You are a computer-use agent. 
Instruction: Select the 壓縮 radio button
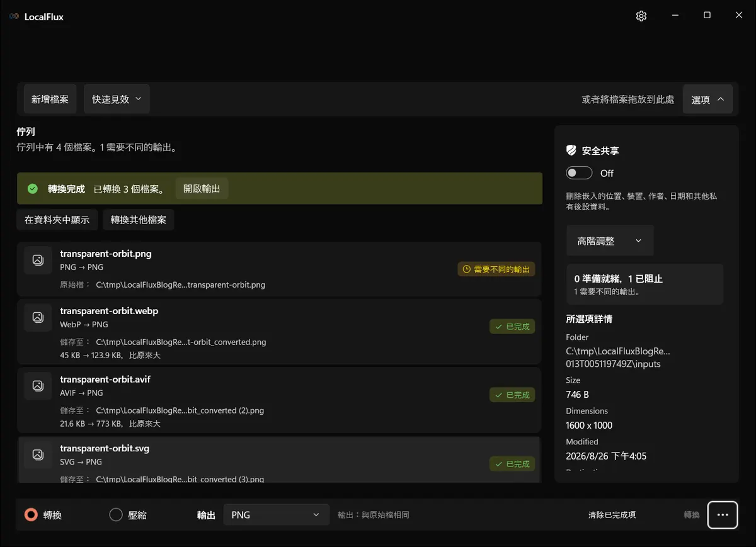(x=116, y=515)
